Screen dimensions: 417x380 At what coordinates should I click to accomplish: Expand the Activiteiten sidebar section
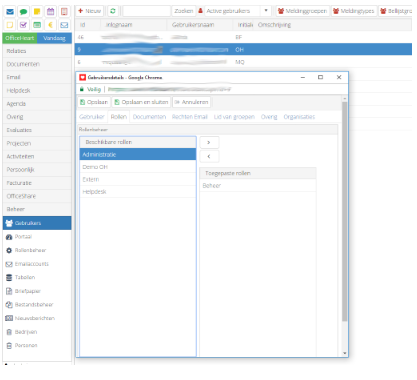pos(37,156)
